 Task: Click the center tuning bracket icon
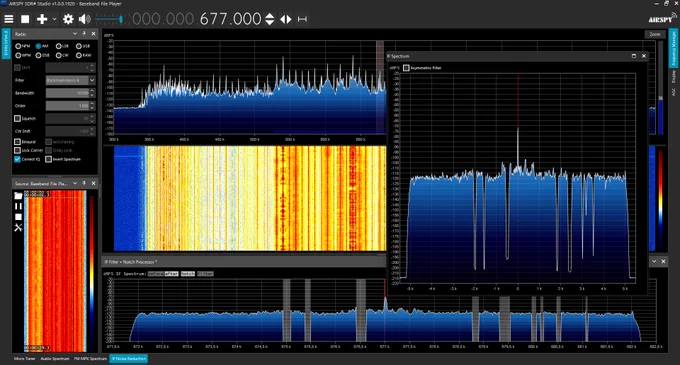coord(302,19)
